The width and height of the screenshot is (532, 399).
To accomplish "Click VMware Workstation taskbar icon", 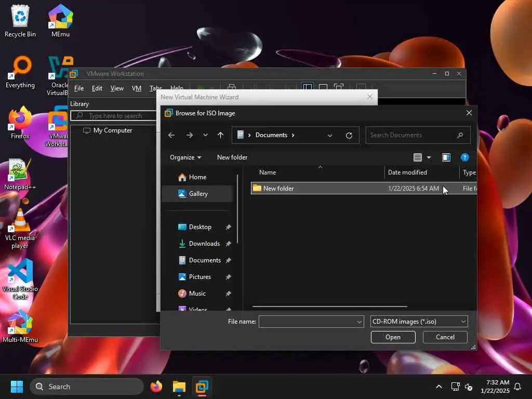I will tap(202, 387).
